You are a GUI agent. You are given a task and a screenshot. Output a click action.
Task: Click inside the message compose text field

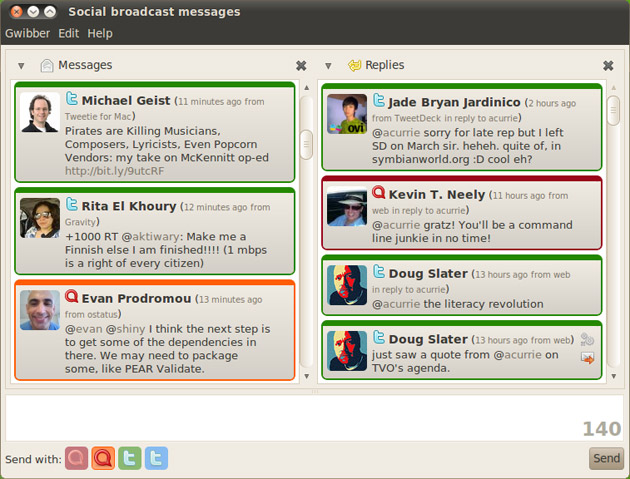(315, 418)
